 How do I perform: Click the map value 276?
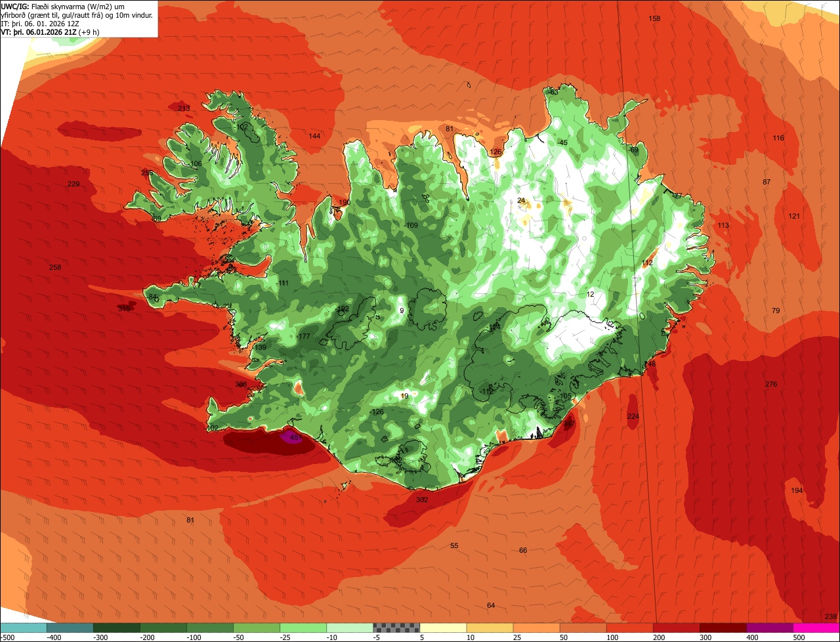point(771,384)
